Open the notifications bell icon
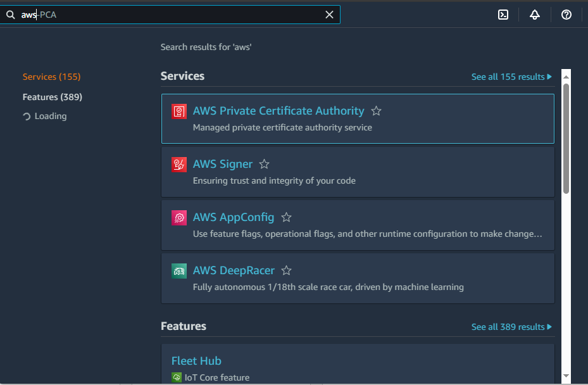This screenshot has width=588, height=385. [x=535, y=15]
